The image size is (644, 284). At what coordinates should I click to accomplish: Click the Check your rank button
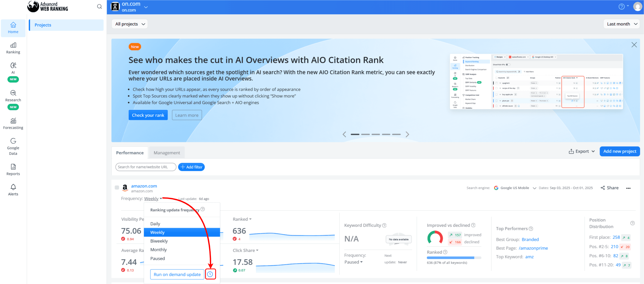click(x=148, y=115)
